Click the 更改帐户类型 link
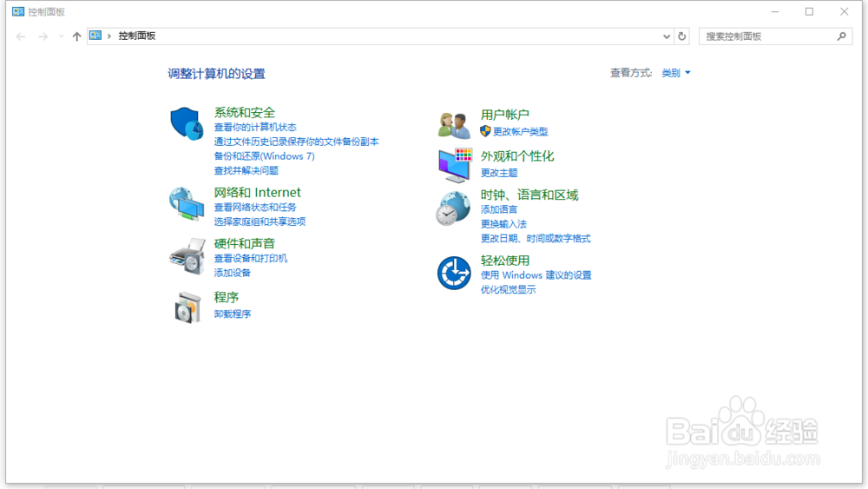Viewport: 868px width, 489px height. point(520,132)
